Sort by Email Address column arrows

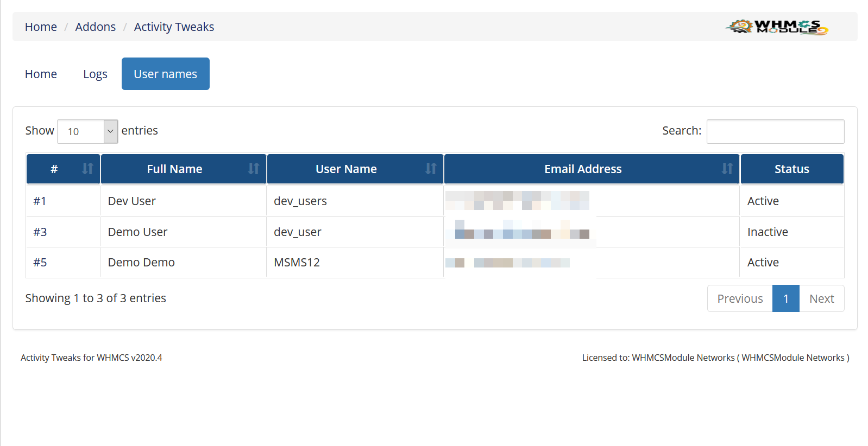tap(727, 169)
